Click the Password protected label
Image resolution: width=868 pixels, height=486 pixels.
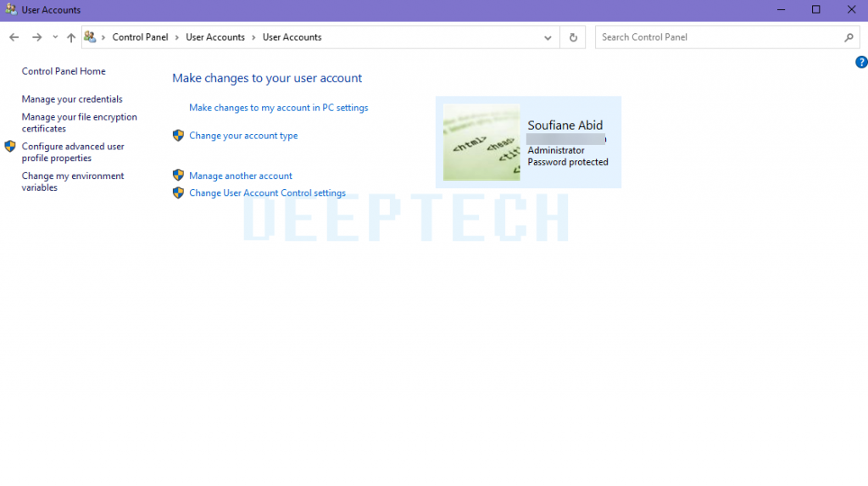coord(568,162)
